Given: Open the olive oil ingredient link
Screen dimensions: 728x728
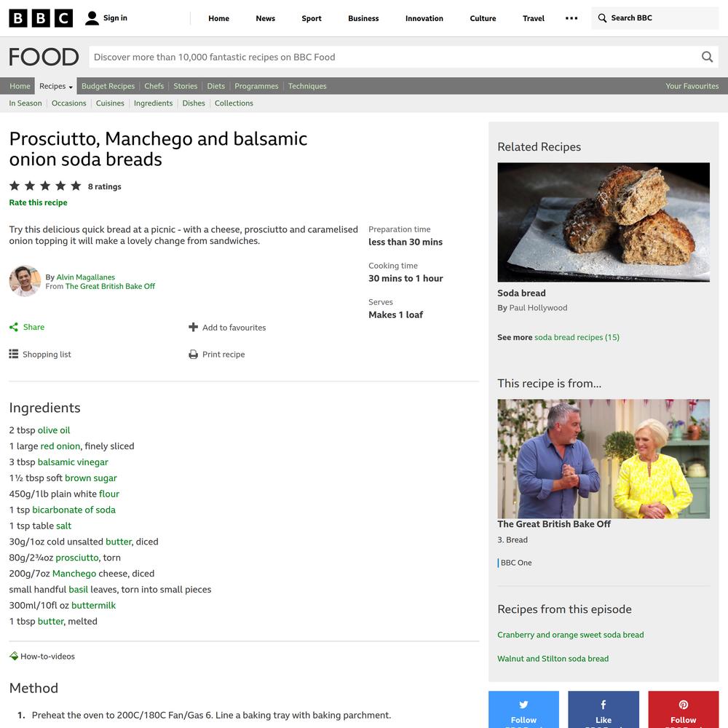Looking at the screenshot, I should pyautogui.click(x=54, y=430).
